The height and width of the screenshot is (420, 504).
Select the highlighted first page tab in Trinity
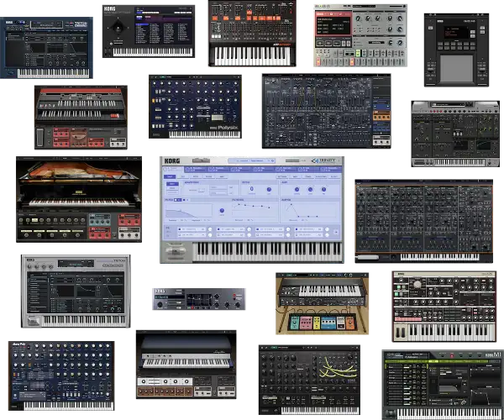[x=170, y=176]
